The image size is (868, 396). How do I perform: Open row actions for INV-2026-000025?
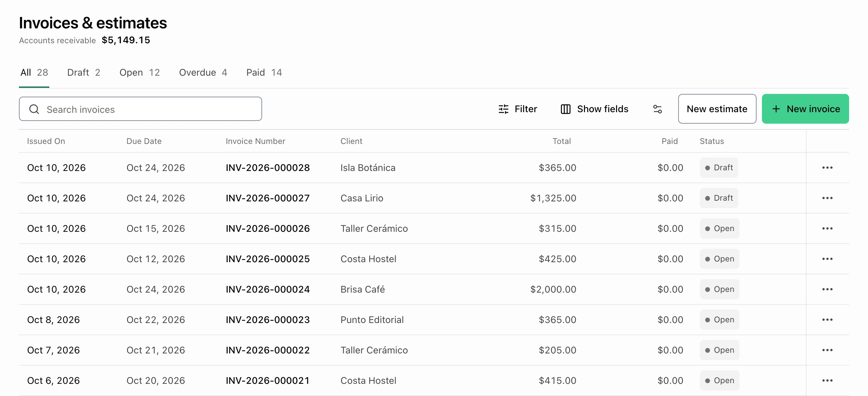pos(827,259)
